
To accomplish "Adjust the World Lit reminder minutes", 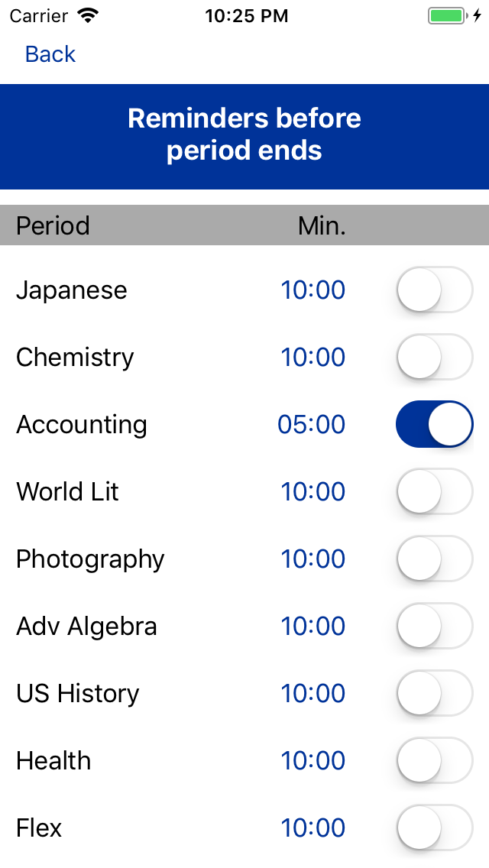I will click(x=321, y=491).
